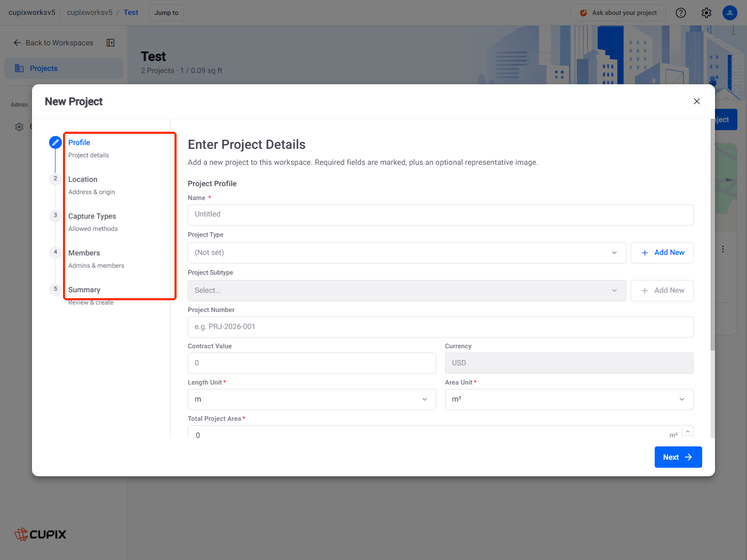Click the step 3 circle for Capture Types
This screenshot has height=560, width=747.
[55, 215]
